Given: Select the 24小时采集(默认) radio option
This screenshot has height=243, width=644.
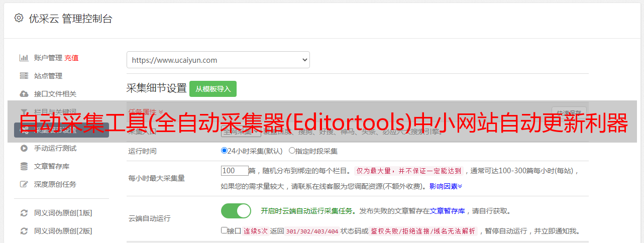Looking at the screenshot, I should [x=224, y=151].
